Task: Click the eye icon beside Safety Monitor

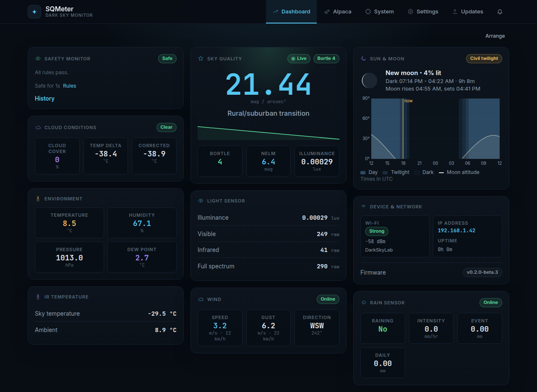Action: pyautogui.click(x=38, y=59)
